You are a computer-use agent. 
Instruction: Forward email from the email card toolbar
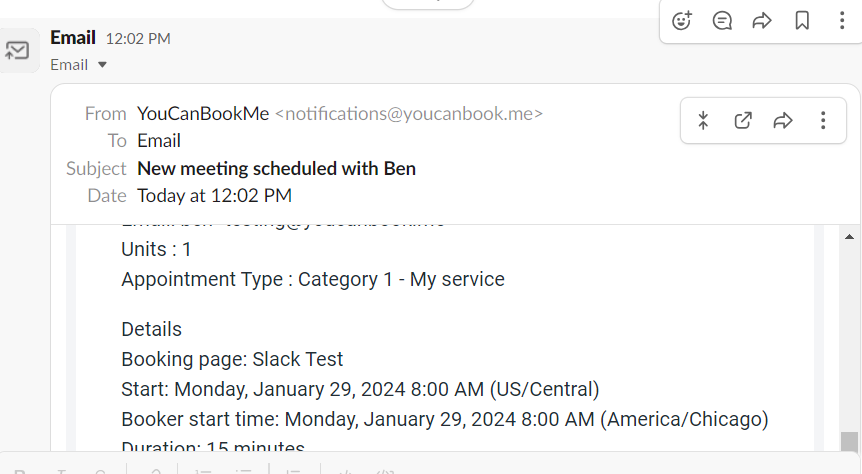pyautogui.click(x=783, y=120)
